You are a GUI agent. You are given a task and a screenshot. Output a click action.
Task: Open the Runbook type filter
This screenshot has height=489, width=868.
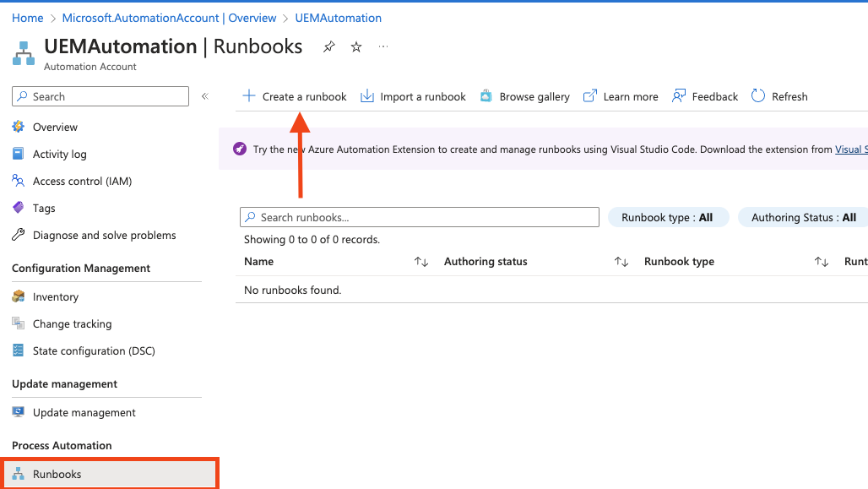pos(668,217)
